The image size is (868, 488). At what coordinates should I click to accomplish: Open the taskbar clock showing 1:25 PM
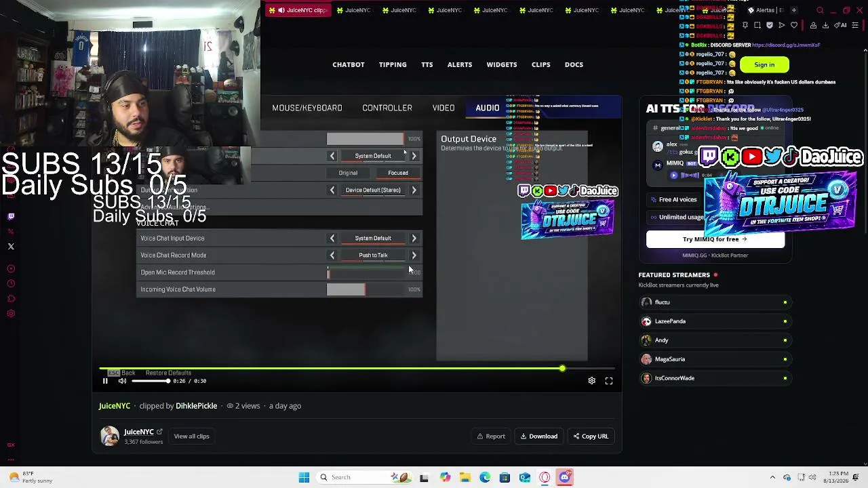point(837,477)
